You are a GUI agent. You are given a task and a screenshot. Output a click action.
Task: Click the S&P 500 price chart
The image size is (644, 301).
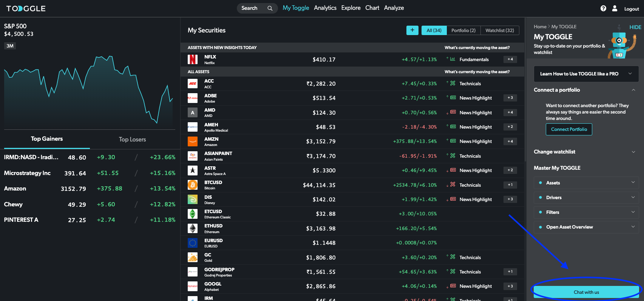(89, 90)
